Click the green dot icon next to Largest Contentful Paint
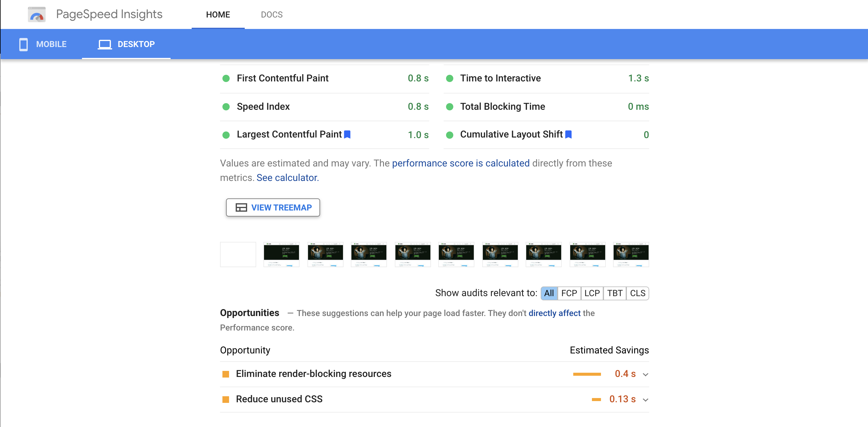 point(226,134)
